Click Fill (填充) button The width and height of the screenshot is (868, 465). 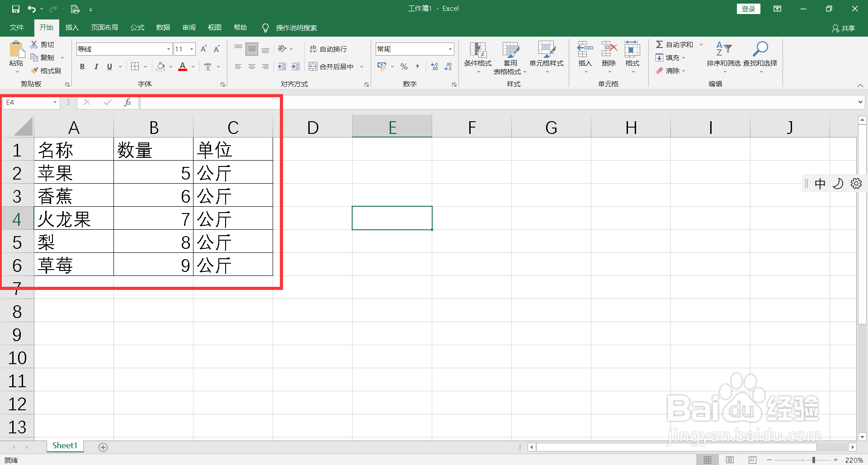coord(671,57)
